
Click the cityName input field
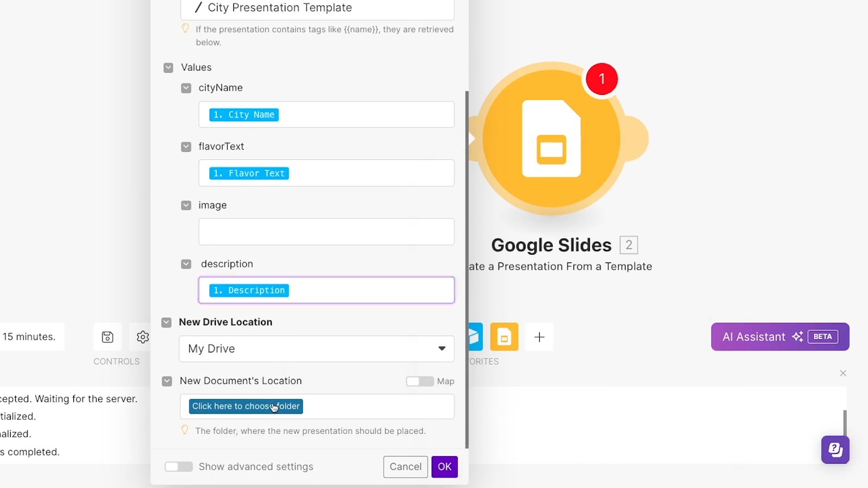pos(327,114)
